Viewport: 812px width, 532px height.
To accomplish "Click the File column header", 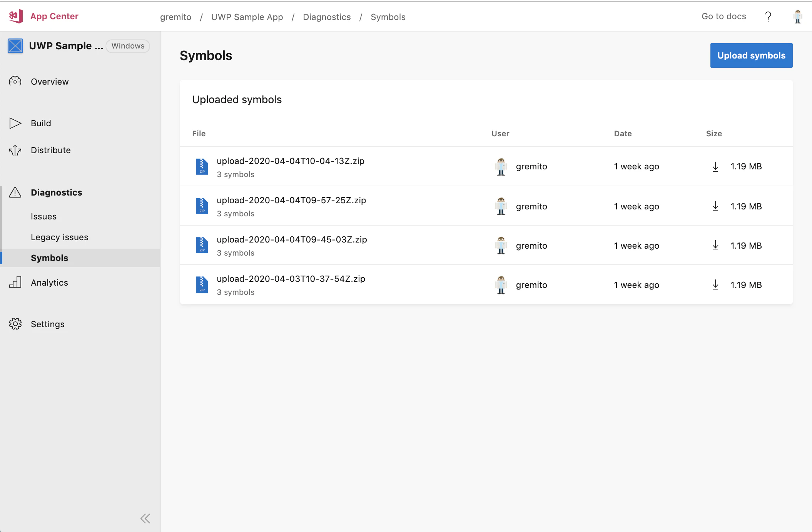I will (199, 134).
